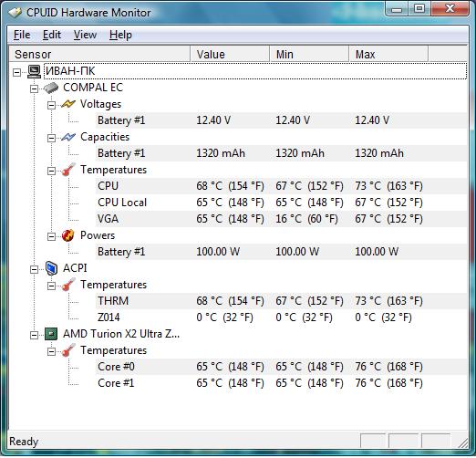Open the View menu

click(x=85, y=35)
